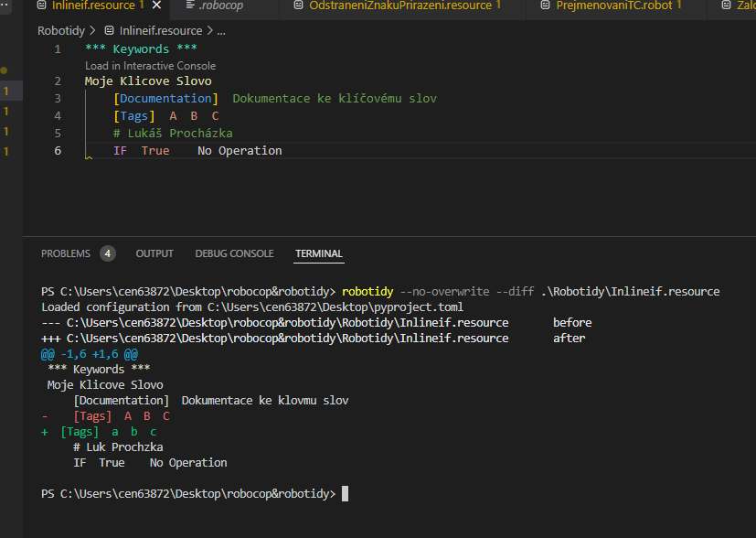Click line number 1 in gutter
The width and height of the screenshot is (756, 538).
(x=58, y=49)
